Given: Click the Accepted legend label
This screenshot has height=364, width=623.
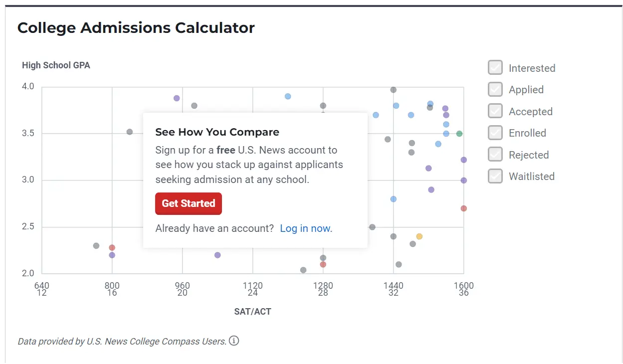Looking at the screenshot, I should click(x=531, y=112).
